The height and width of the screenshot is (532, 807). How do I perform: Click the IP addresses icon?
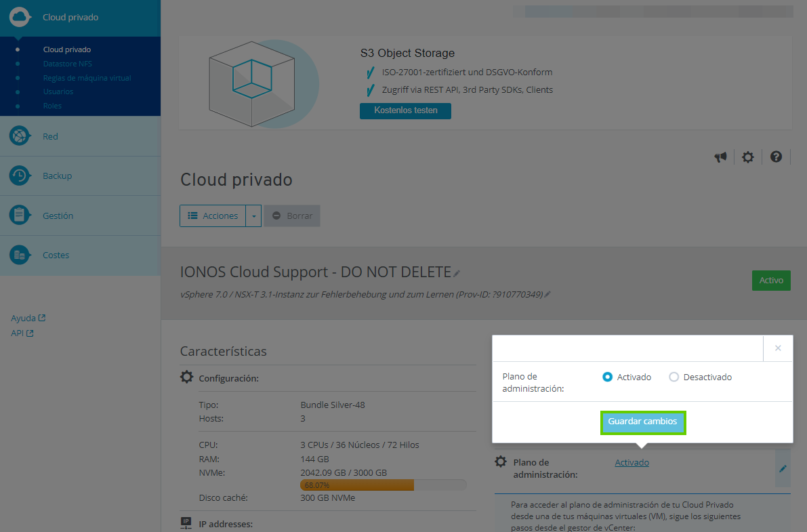[x=186, y=523]
